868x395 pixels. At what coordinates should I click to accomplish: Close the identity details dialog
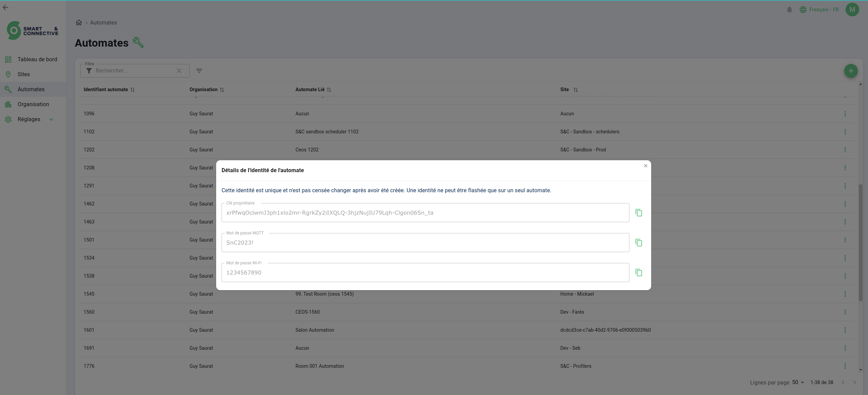point(645,166)
